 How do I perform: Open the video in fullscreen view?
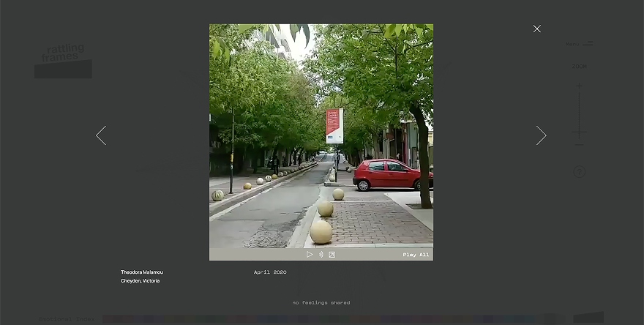pyautogui.click(x=332, y=255)
